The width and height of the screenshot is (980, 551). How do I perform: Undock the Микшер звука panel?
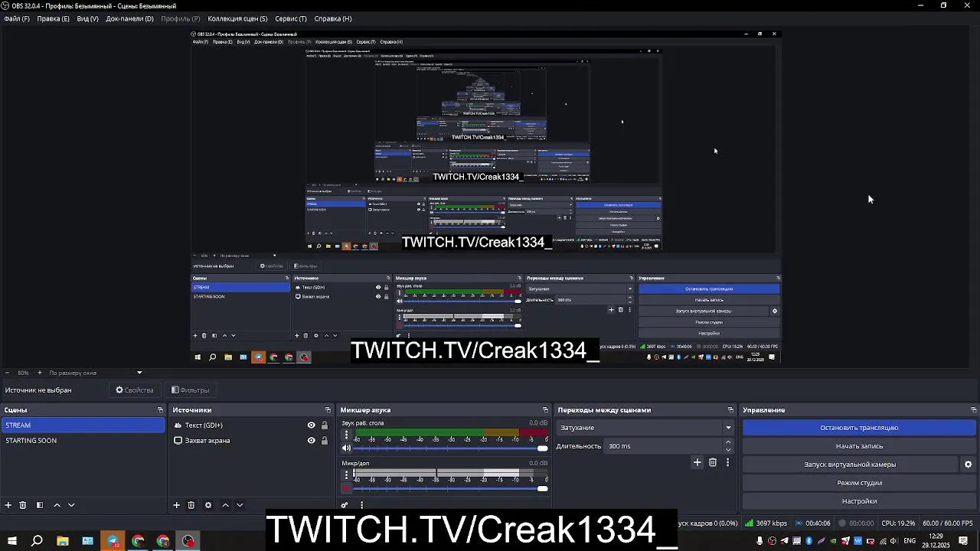545,410
